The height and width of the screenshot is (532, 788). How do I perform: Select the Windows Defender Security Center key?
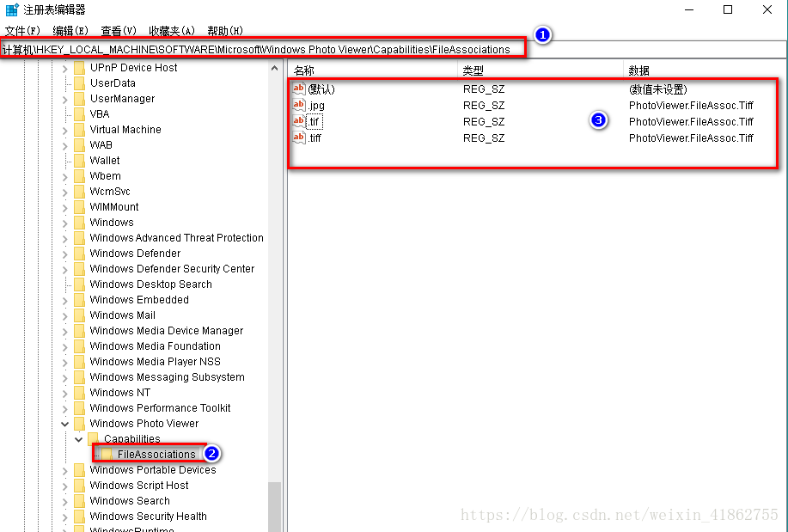[172, 268]
